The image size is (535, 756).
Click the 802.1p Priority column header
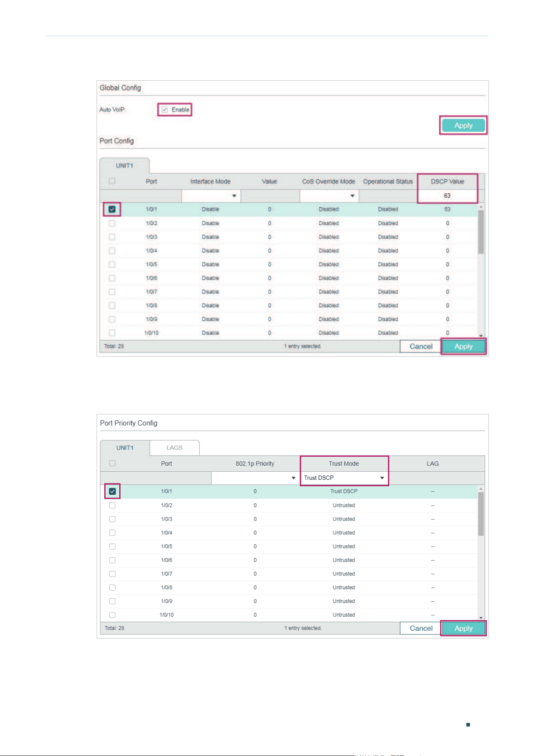[x=255, y=464]
